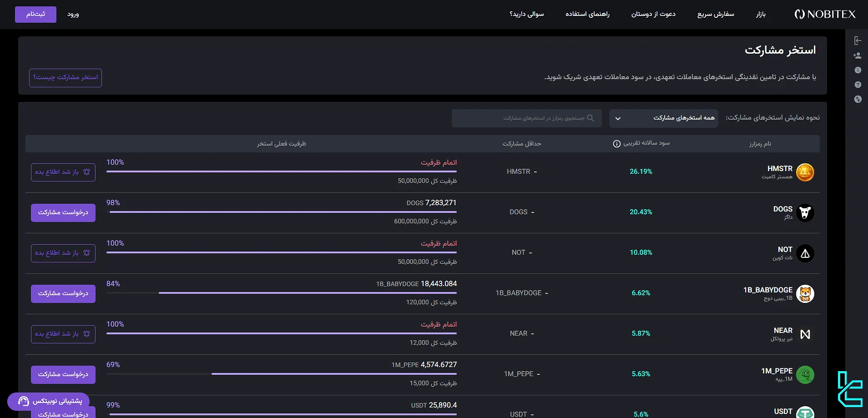Click the 69% capacity label
Viewport: 868px width, 418px height.
coord(113,365)
